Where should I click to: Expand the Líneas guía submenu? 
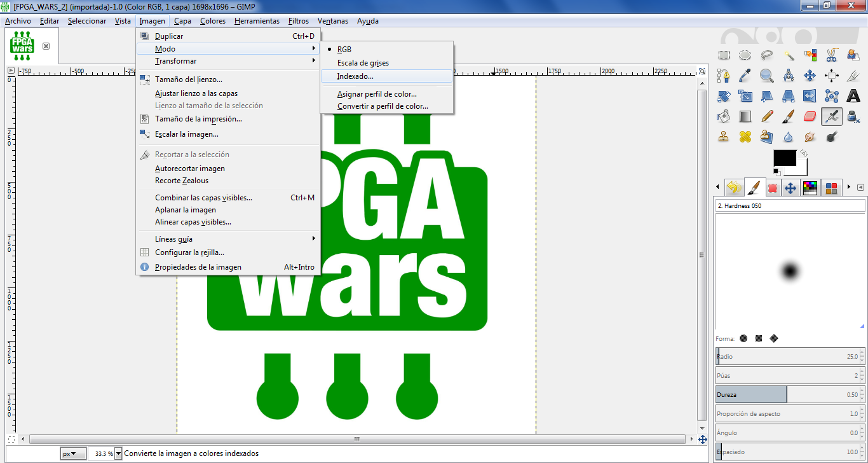(228, 239)
